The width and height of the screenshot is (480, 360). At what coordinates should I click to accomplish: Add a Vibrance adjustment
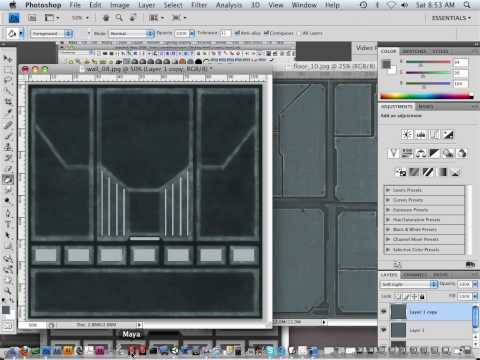tap(394, 153)
